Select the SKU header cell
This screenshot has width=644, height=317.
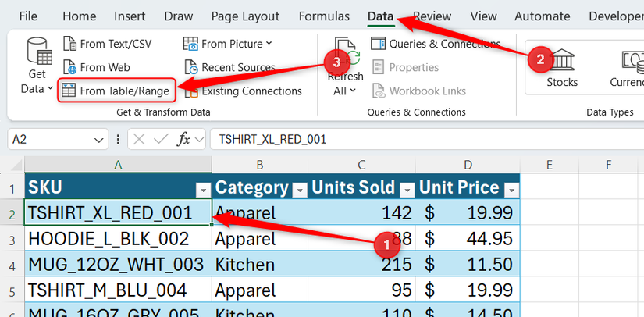click(x=119, y=187)
